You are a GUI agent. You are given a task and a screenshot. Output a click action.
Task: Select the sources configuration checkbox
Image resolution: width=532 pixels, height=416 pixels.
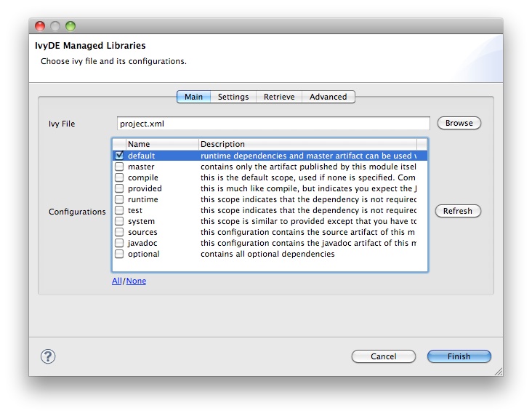click(119, 232)
